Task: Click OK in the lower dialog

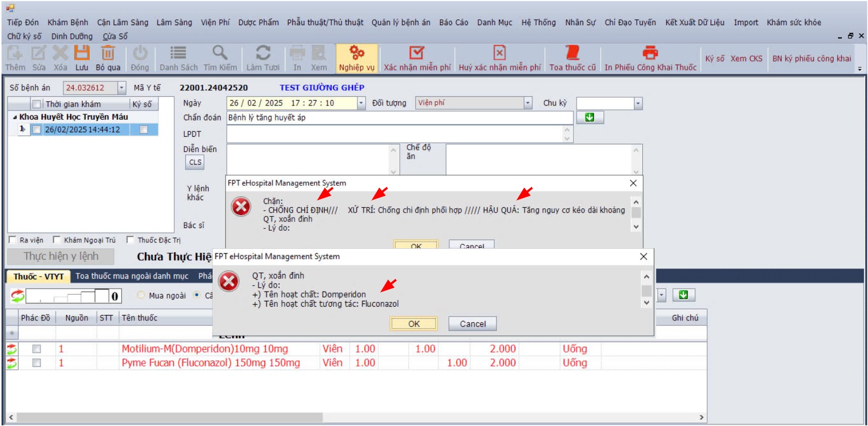Action: coord(414,324)
